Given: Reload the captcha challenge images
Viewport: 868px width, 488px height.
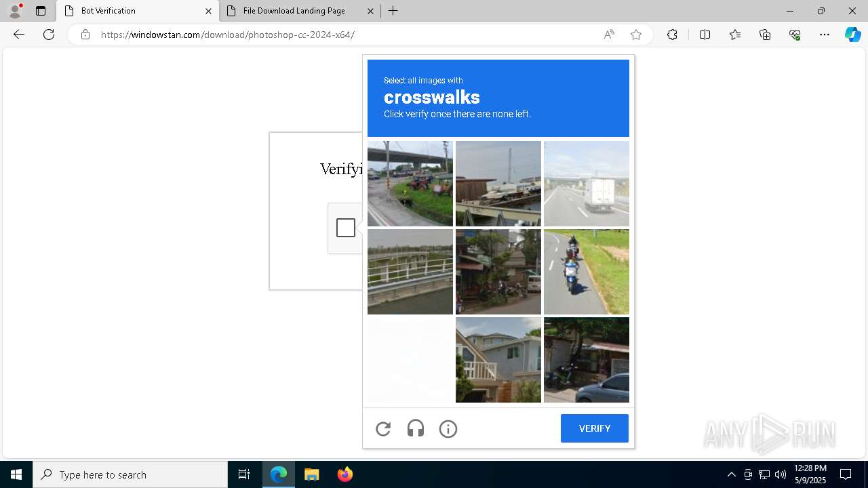Looking at the screenshot, I should tap(383, 428).
